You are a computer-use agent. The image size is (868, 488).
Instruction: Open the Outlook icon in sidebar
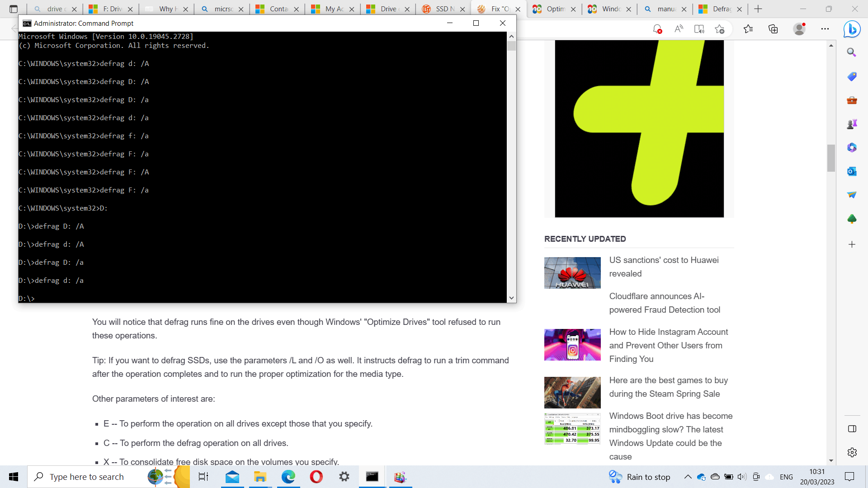click(x=852, y=171)
